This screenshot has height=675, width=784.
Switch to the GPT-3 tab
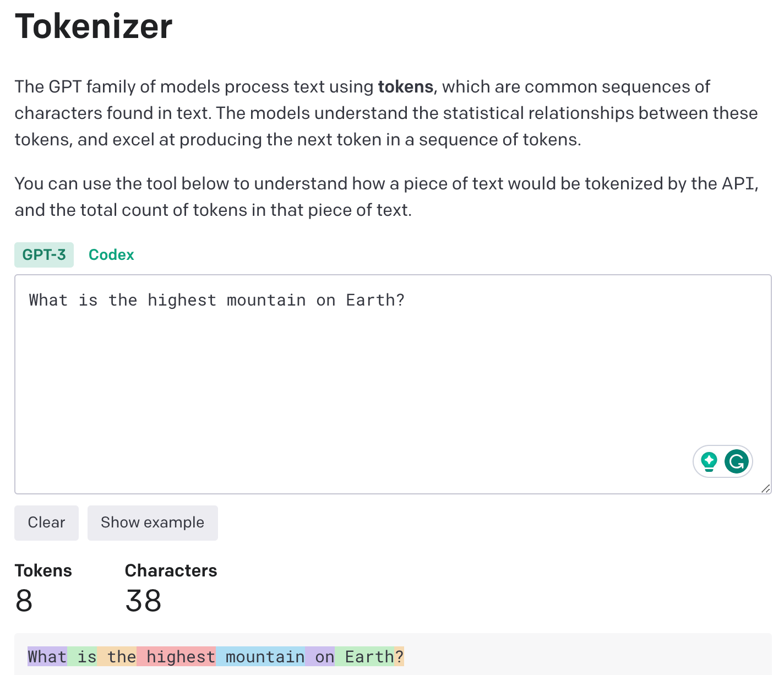[44, 255]
